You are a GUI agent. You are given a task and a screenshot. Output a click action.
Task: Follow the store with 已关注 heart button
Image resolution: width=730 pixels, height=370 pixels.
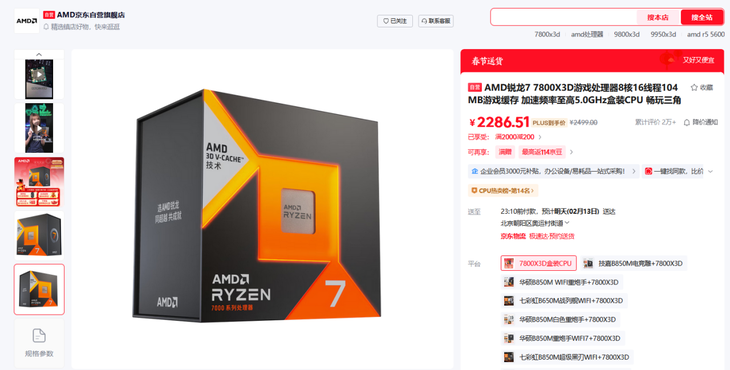coord(395,21)
